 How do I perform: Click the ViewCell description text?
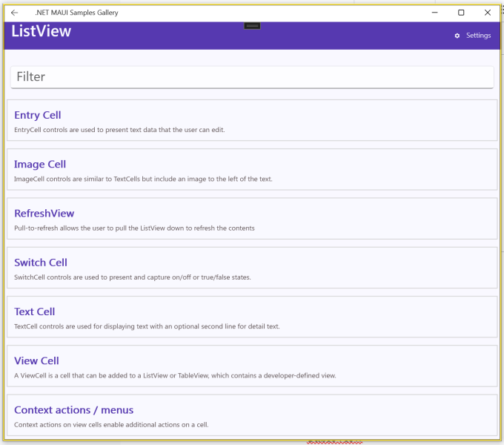click(x=175, y=376)
